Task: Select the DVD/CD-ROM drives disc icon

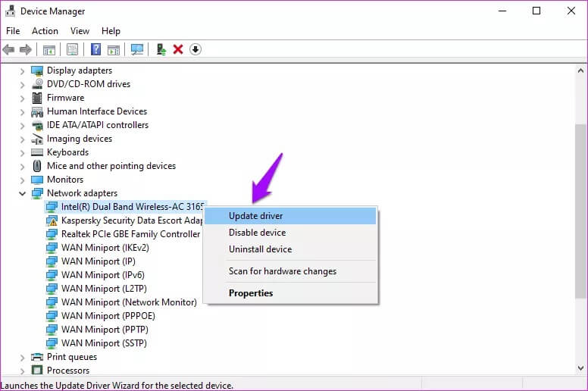Action: tap(37, 84)
